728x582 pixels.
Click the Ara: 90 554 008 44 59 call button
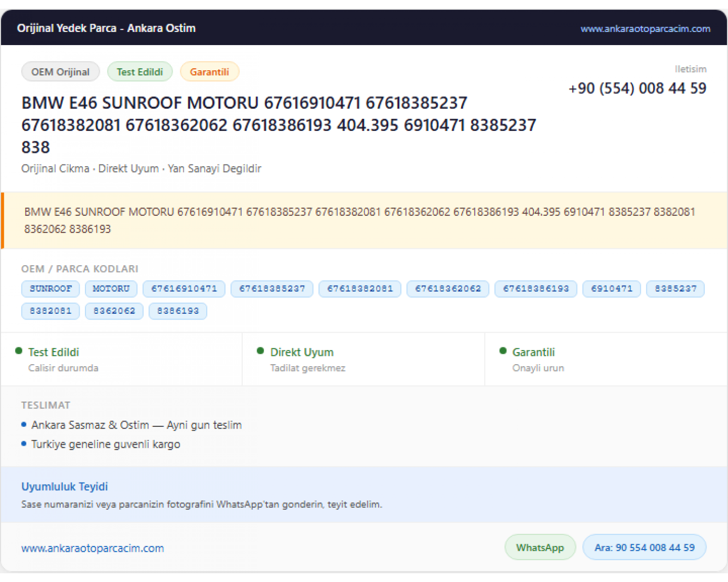coord(644,547)
